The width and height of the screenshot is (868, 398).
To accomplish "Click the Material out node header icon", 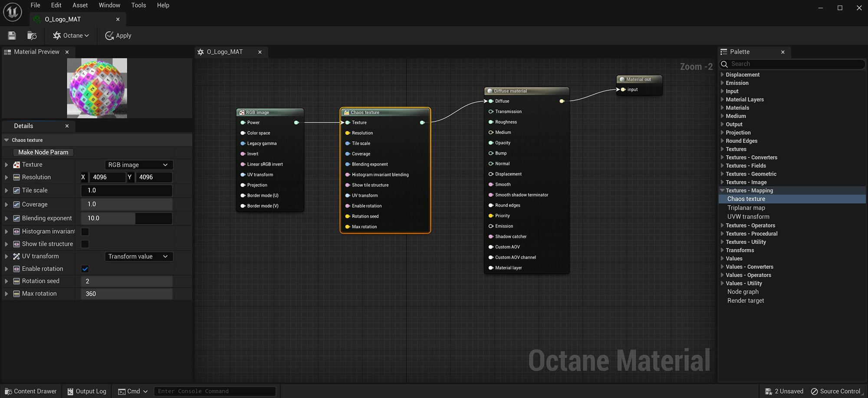I will (622, 80).
